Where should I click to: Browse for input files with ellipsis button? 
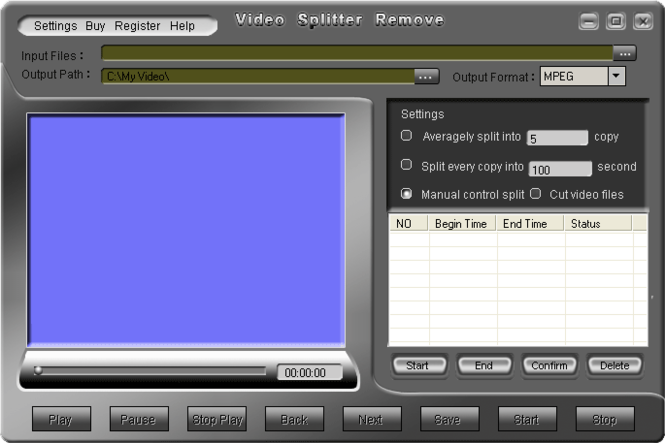click(x=624, y=54)
